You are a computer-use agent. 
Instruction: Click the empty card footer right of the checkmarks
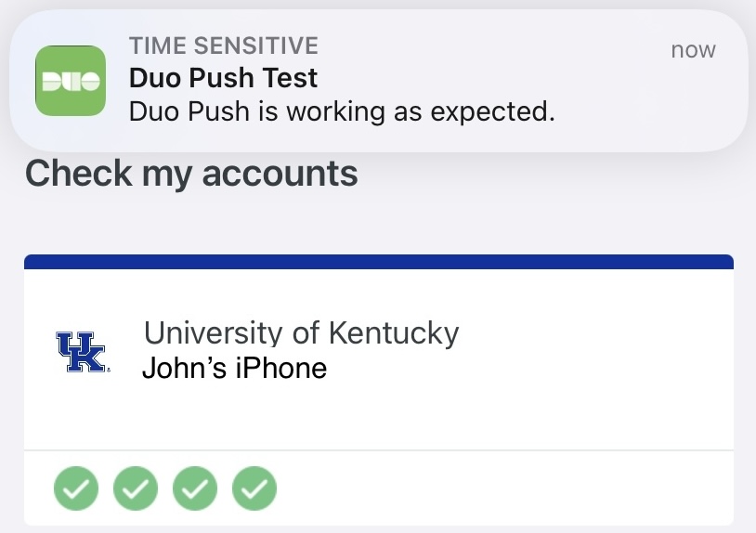tap(502, 487)
